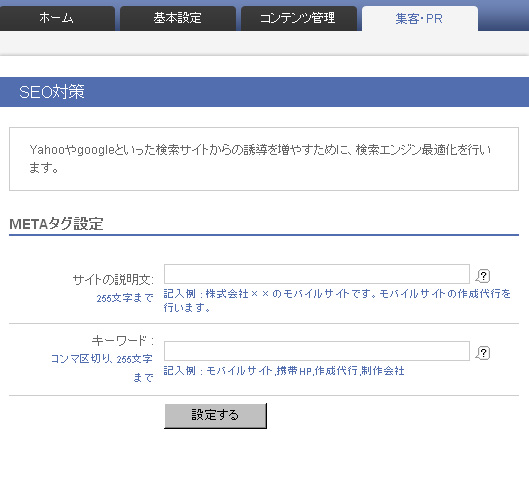The width and height of the screenshot is (529, 479).
Task: Open help icon beside キーワード field
Action: point(483,353)
